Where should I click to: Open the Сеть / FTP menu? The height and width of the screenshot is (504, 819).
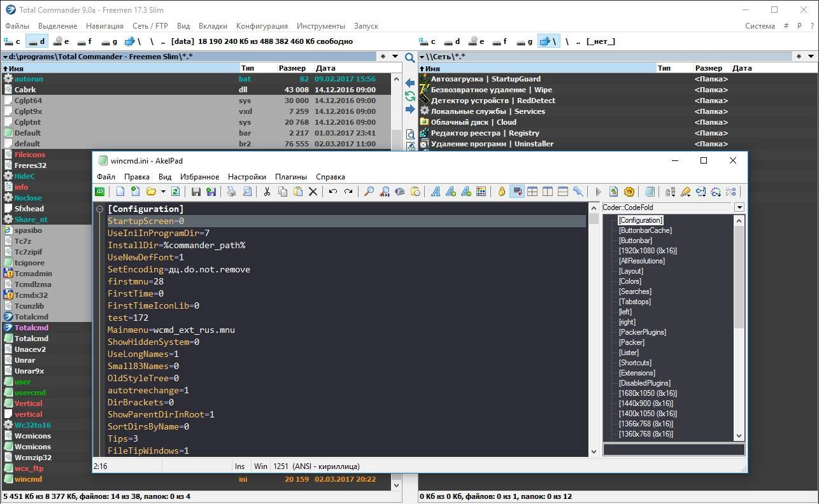point(150,26)
